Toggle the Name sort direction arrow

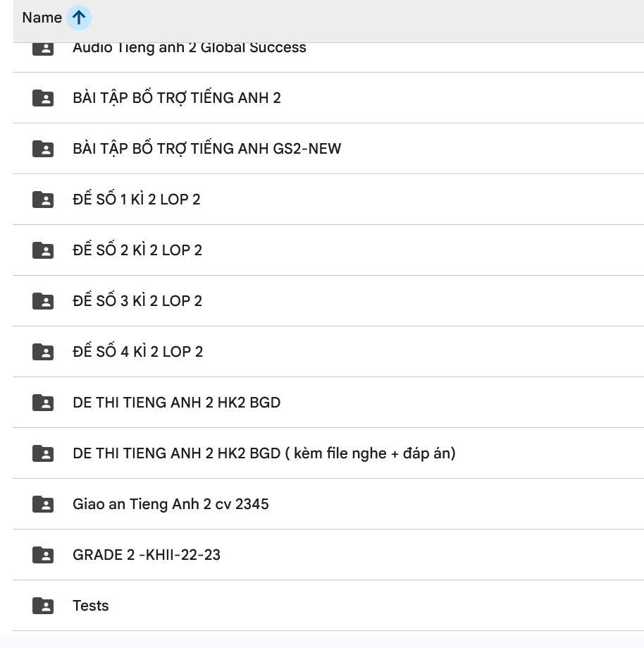point(79,18)
